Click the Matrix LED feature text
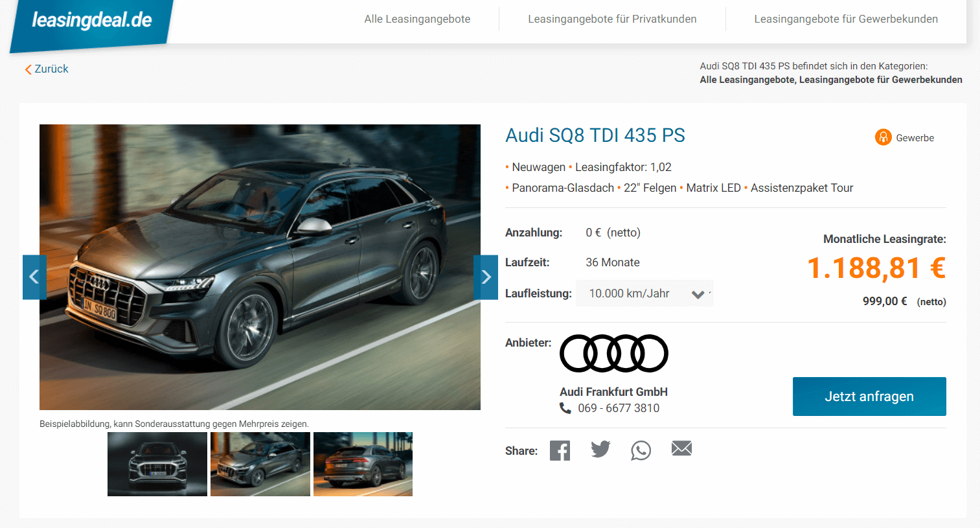The height and width of the screenshot is (528, 980). 713,188
